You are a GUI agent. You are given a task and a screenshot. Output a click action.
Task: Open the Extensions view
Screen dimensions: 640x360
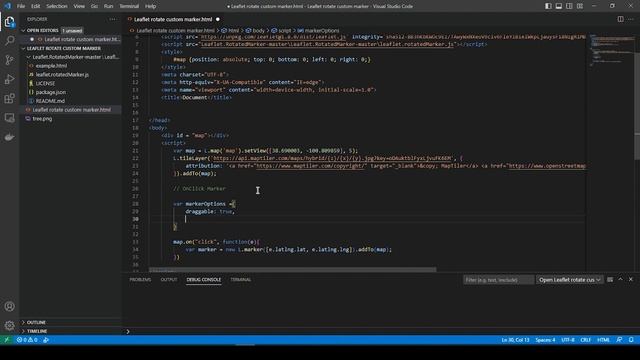(x=9, y=98)
